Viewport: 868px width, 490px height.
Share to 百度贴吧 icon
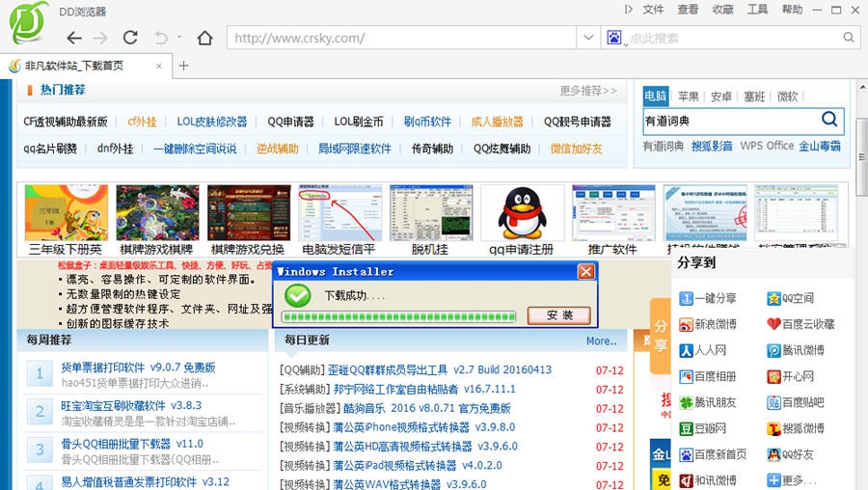(x=773, y=402)
